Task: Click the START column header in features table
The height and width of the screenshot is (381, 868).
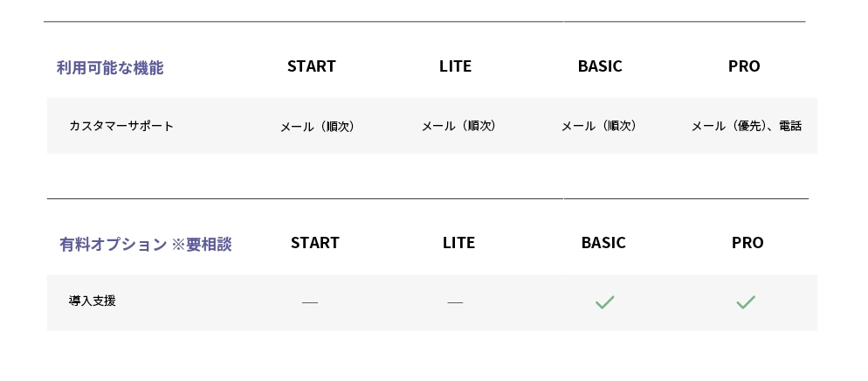Action: pos(312,66)
